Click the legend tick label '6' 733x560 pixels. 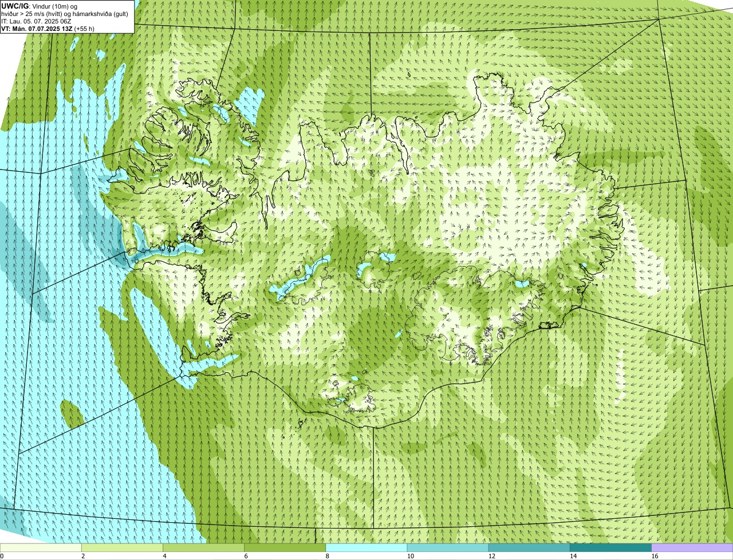(246, 556)
